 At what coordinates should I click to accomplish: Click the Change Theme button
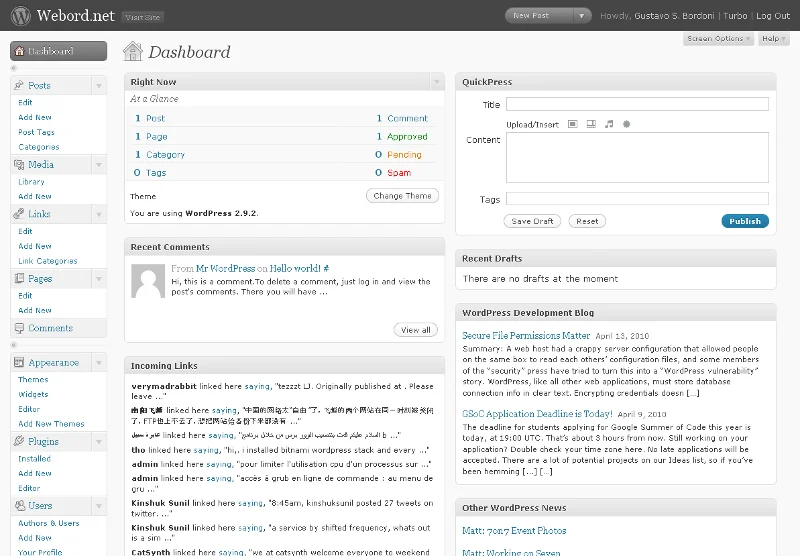402,196
